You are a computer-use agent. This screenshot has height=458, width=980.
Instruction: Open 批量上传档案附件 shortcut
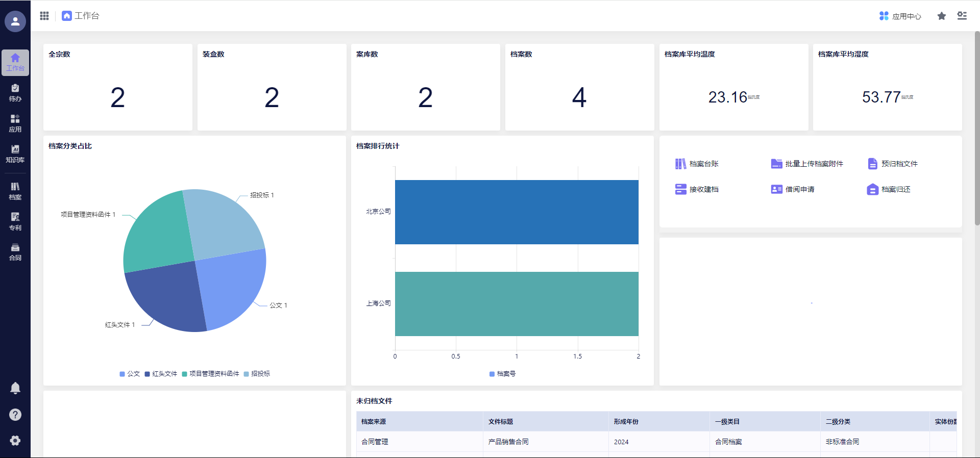click(807, 164)
